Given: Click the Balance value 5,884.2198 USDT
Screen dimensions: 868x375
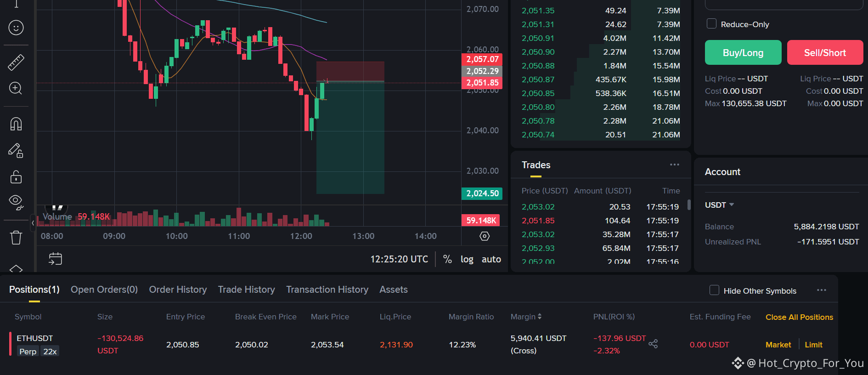Looking at the screenshot, I should pos(826,227).
